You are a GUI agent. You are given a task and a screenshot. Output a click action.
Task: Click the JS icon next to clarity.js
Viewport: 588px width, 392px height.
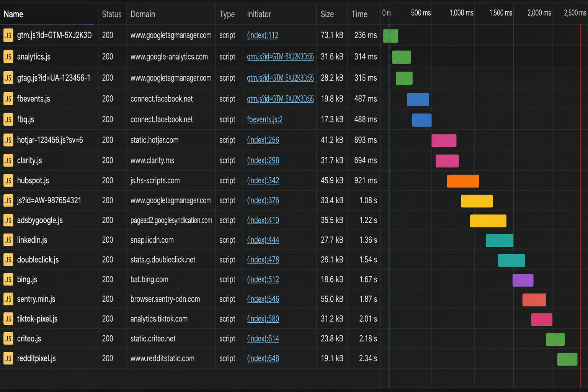8,160
